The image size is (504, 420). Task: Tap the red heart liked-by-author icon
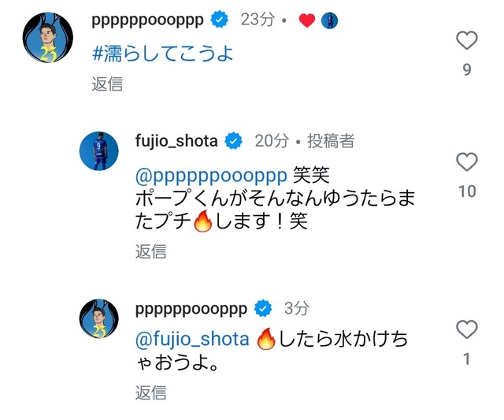pyautogui.click(x=307, y=20)
